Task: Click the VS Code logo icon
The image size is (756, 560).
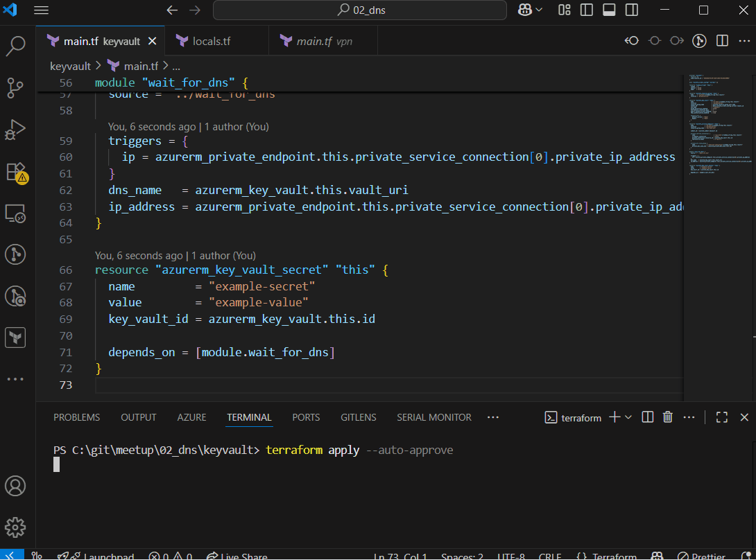Action: 10,10
